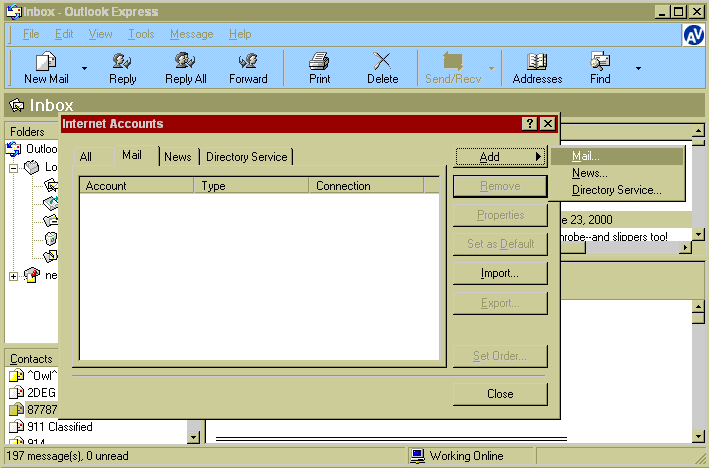Open the Find dropdown arrow

pyautogui.click(x=638, y=68)
